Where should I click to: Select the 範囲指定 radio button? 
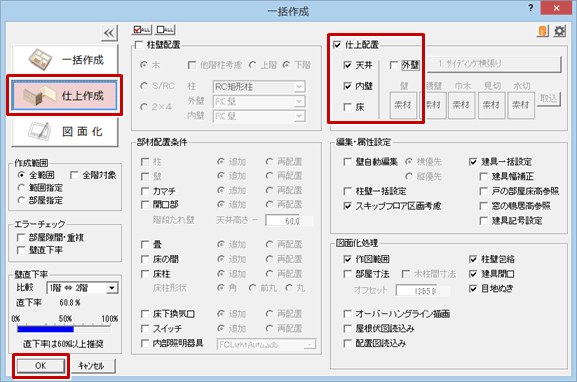[21, 188]
